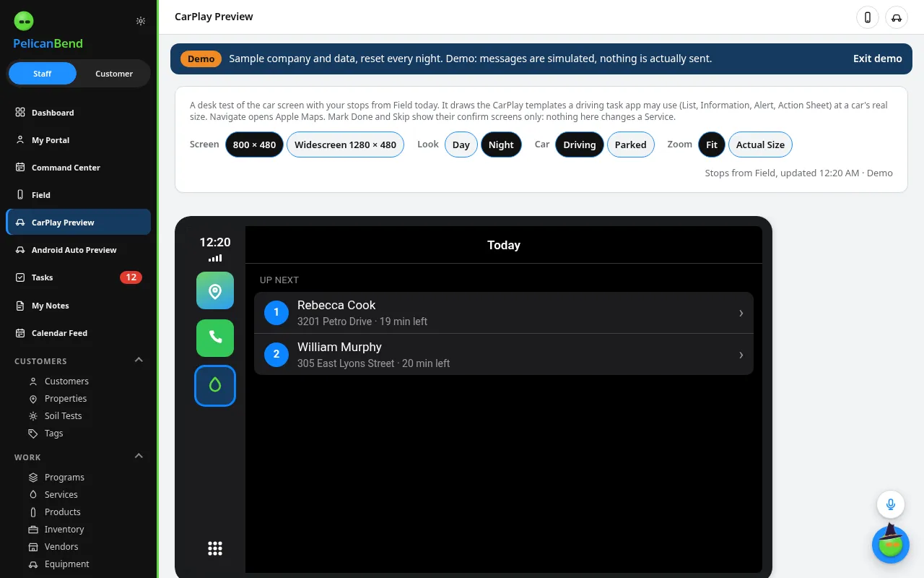Open the green Phone app on CarPlay
The height and width of the screenshot is (578, 924).
coord(215,338)
